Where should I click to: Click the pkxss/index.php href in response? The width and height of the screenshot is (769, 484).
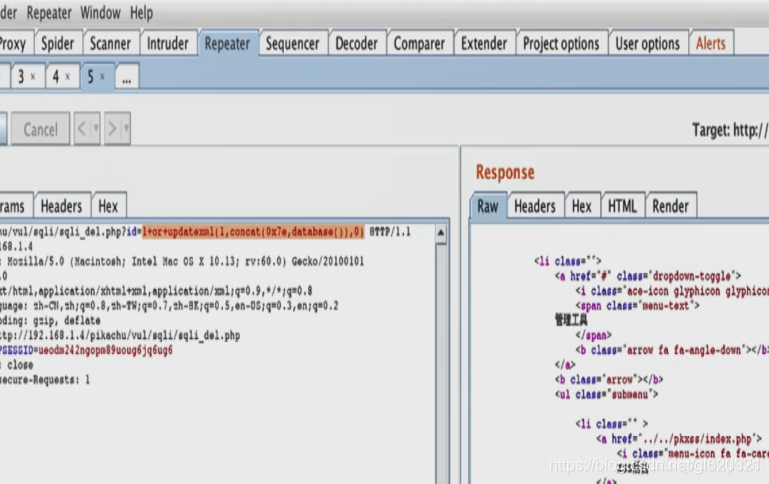click(679, 439)
